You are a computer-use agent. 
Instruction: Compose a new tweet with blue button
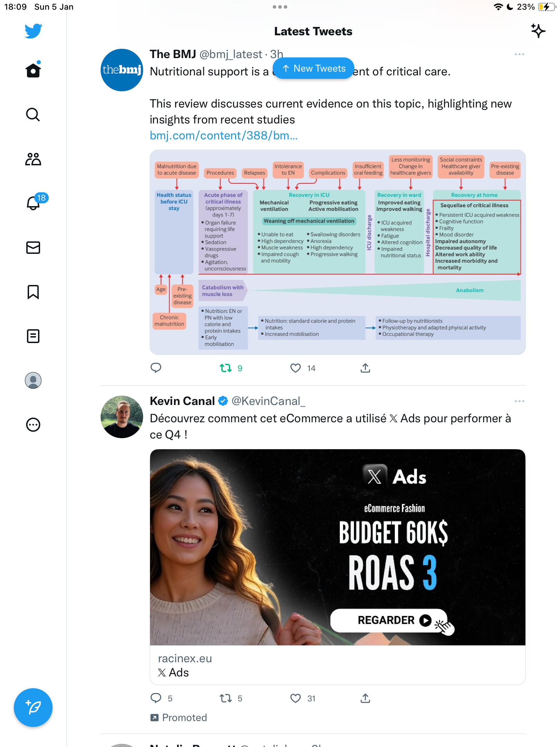click(x=33, y=708)
